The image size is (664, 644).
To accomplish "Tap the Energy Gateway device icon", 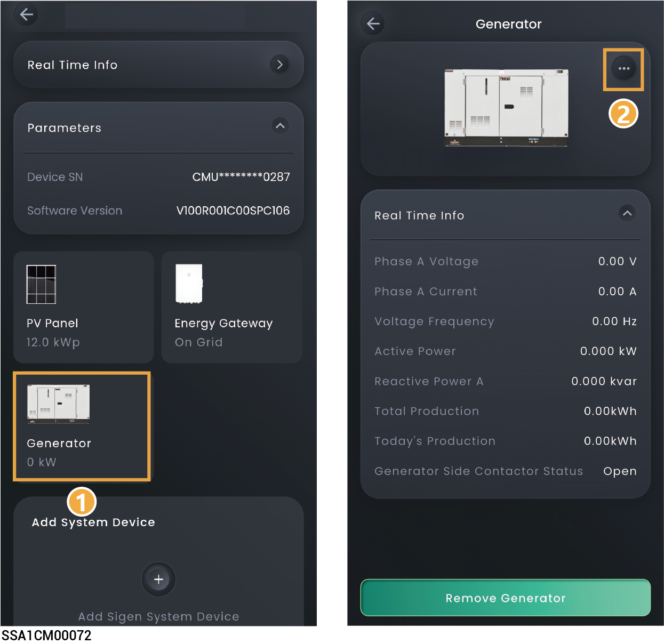I will 189,284.
